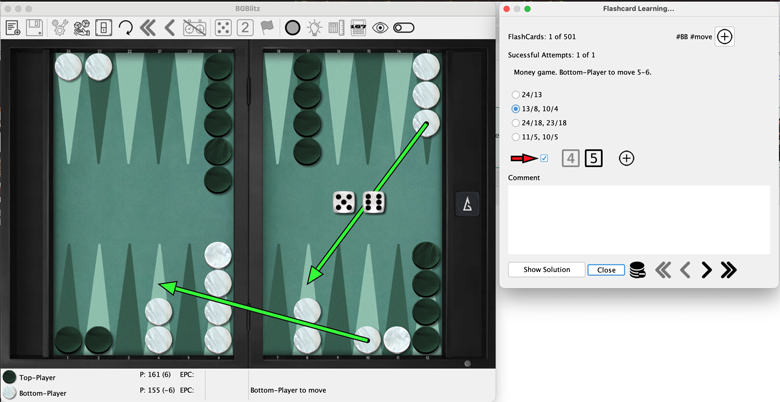Click the double-left rewind toolbar icon

point(148,28)
